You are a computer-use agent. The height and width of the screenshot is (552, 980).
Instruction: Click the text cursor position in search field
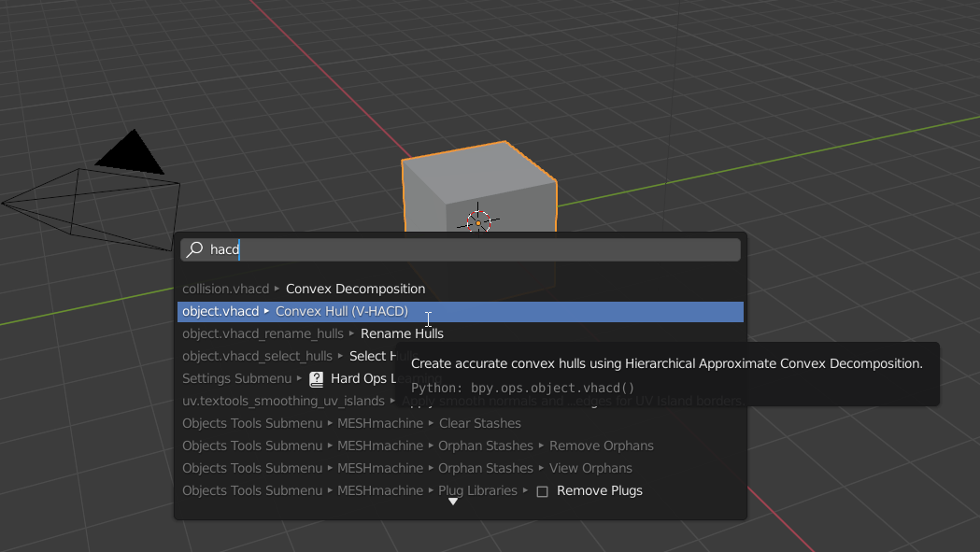(239, 249)
